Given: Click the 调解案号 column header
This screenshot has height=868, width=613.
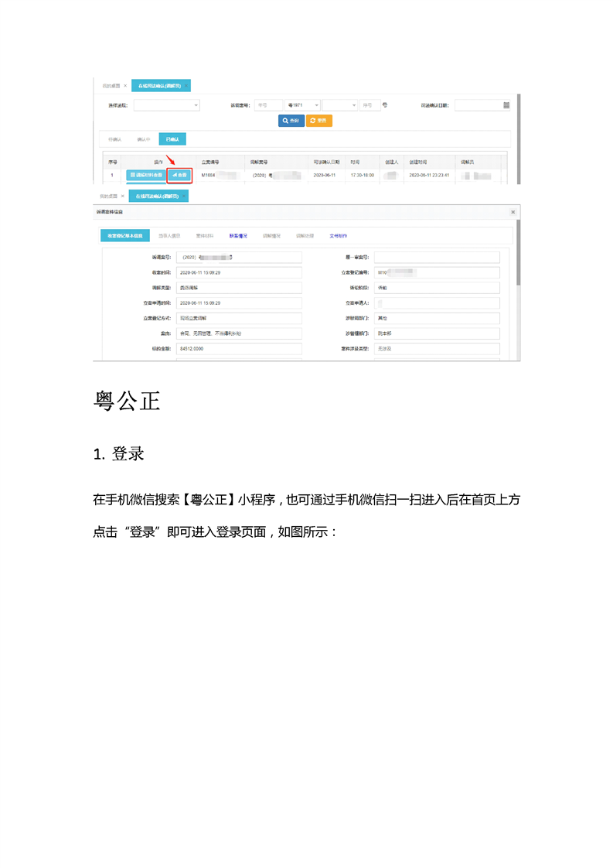Looking at the screenshot, I should click(259, 162).
